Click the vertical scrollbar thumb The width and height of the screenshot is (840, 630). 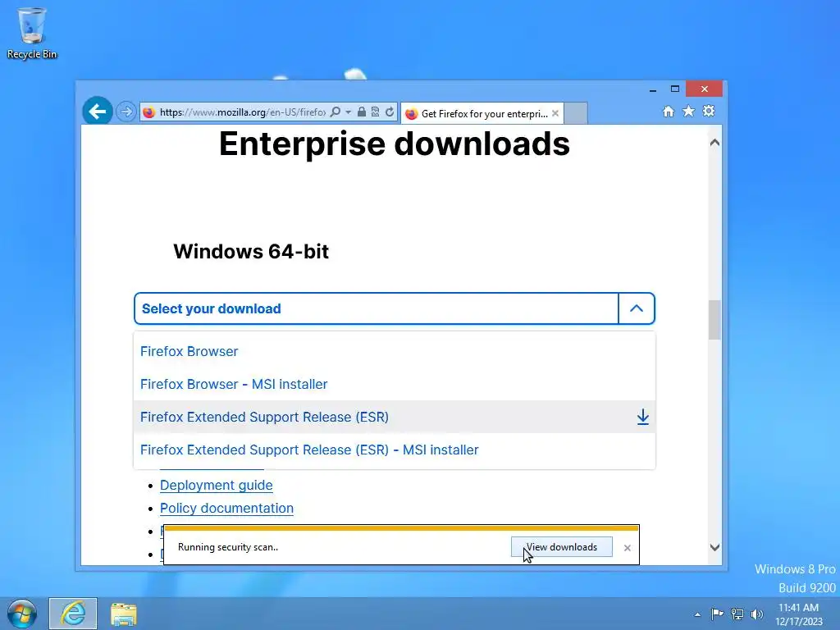(714, 320)
